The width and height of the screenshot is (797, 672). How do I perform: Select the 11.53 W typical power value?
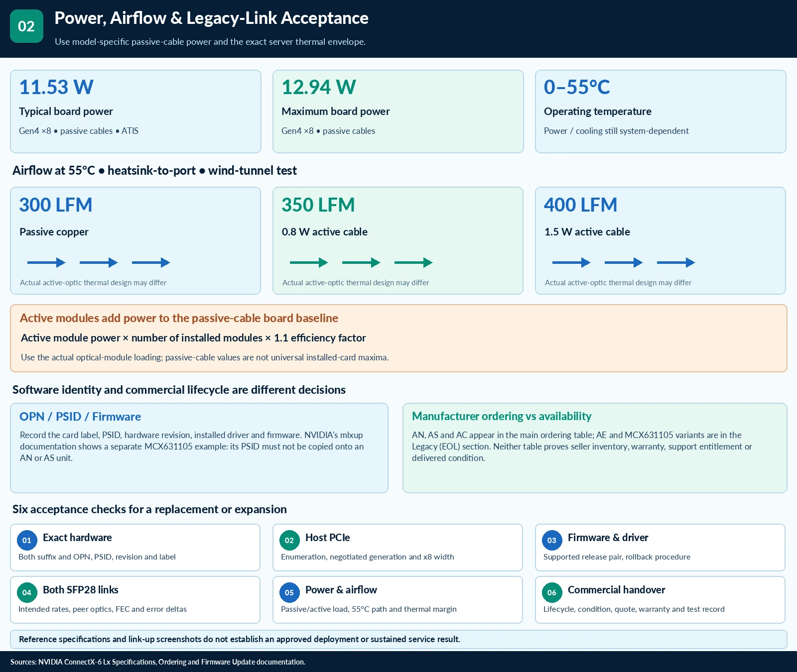56,87
